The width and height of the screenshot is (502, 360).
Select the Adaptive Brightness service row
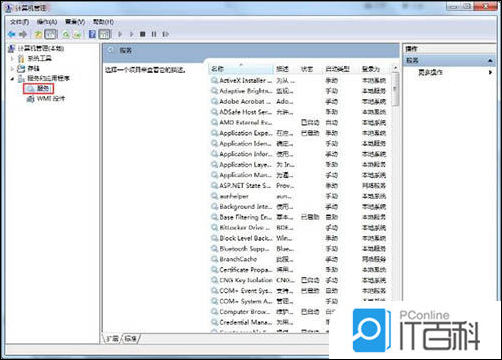click(x=299, y=91)
